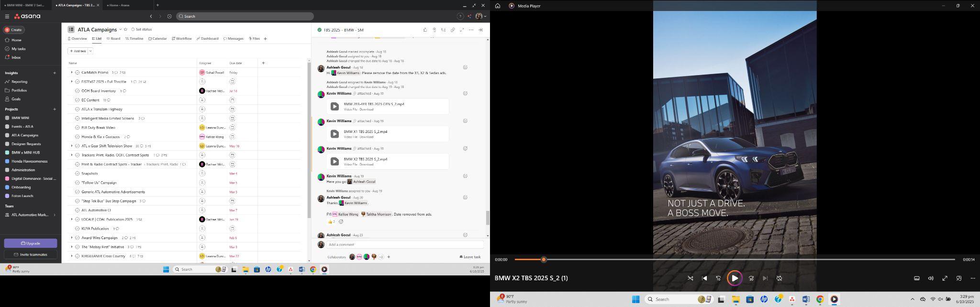Viewport: 980px width, 307px height.
Task: Skip forward 30 seconds in Media Player
Action: [x=751, y=278]
